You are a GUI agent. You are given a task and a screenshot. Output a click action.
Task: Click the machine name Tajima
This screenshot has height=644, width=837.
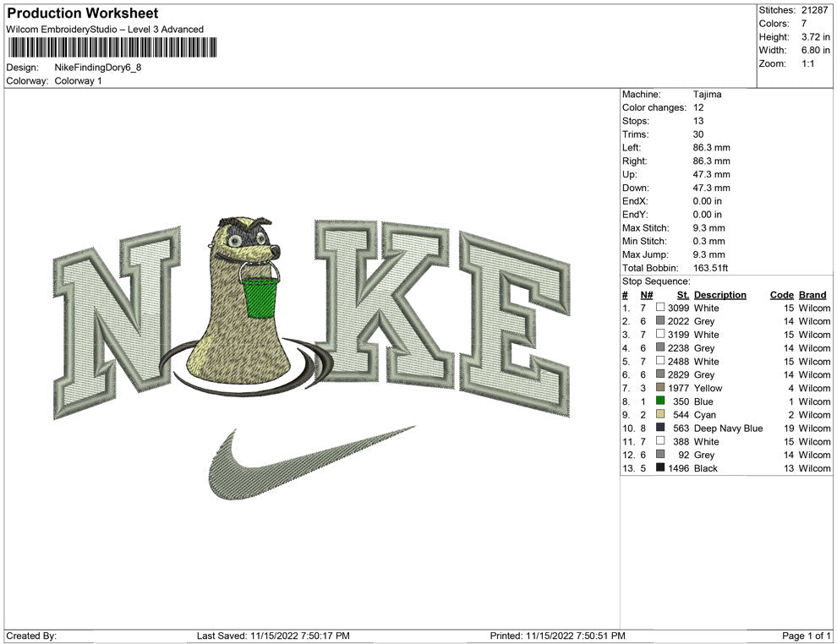(x=708, y=94)
